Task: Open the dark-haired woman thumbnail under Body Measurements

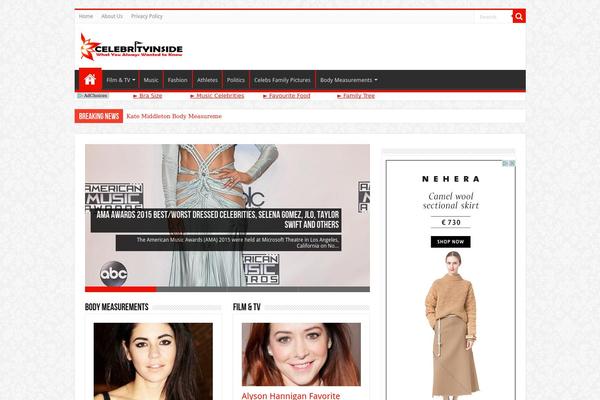Action: click(x=153, y=361)
